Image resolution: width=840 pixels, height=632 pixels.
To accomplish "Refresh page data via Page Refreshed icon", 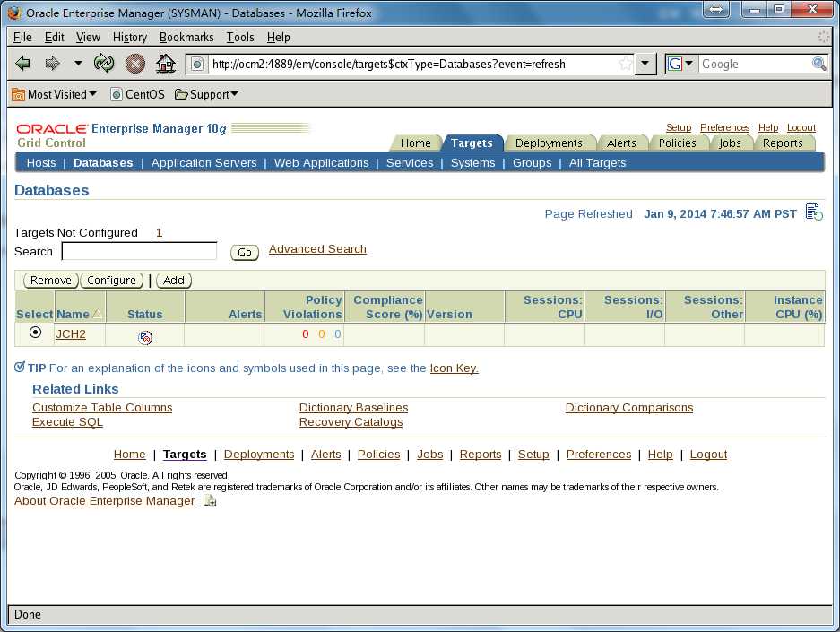I will click(x=814, y=212).
